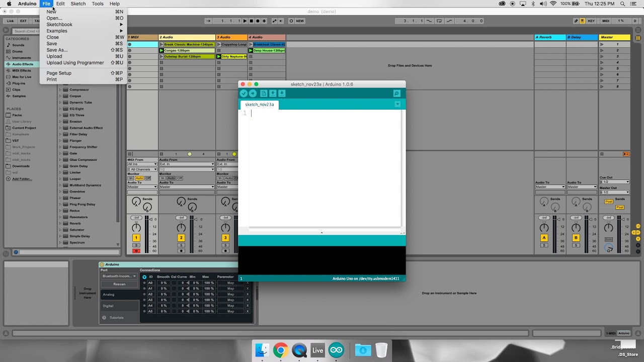This screenshot has height=362, width=644.
Task: Open the Trash in the Dock
Action: coord(381,350)
